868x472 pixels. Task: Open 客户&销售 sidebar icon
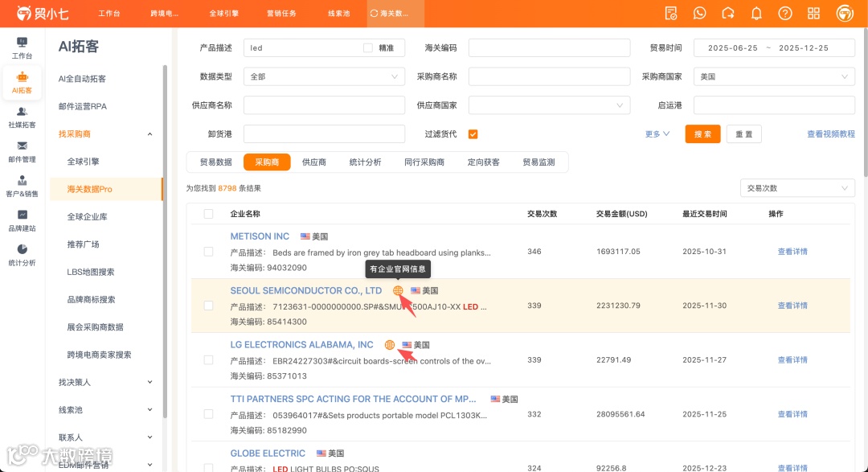tap(23, 186)
